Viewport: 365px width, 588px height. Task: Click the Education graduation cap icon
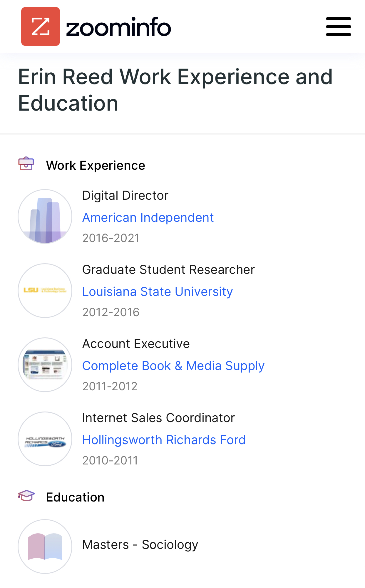tap(26, 496)
